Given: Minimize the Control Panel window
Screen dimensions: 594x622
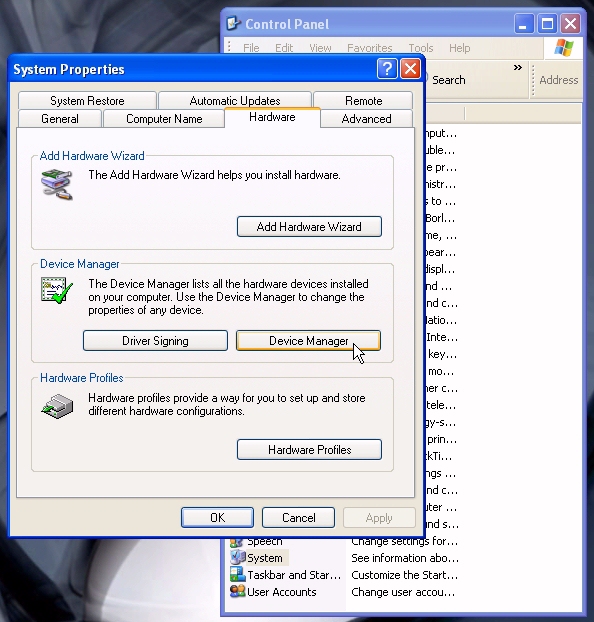Looking at the screenshot, I should (x=524, y=24).
